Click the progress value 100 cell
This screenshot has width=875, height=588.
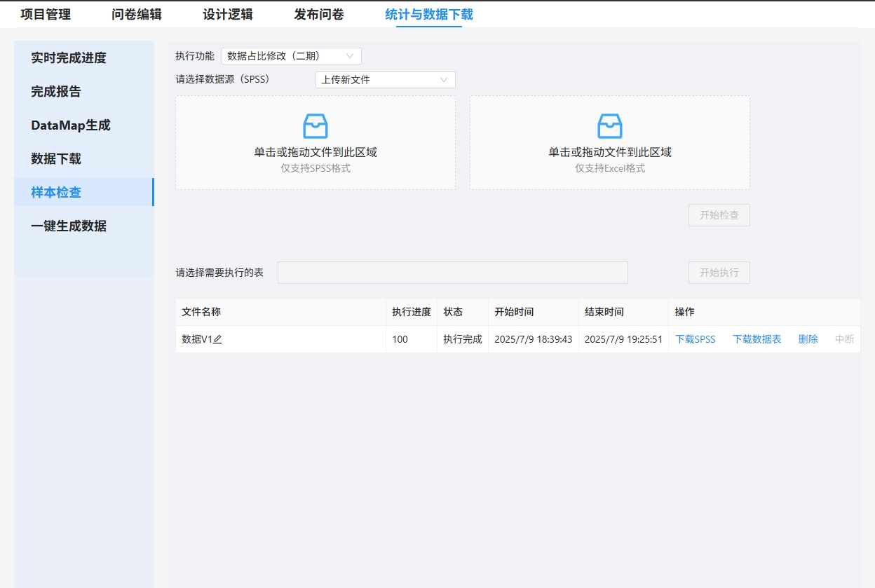coord(412,339)
